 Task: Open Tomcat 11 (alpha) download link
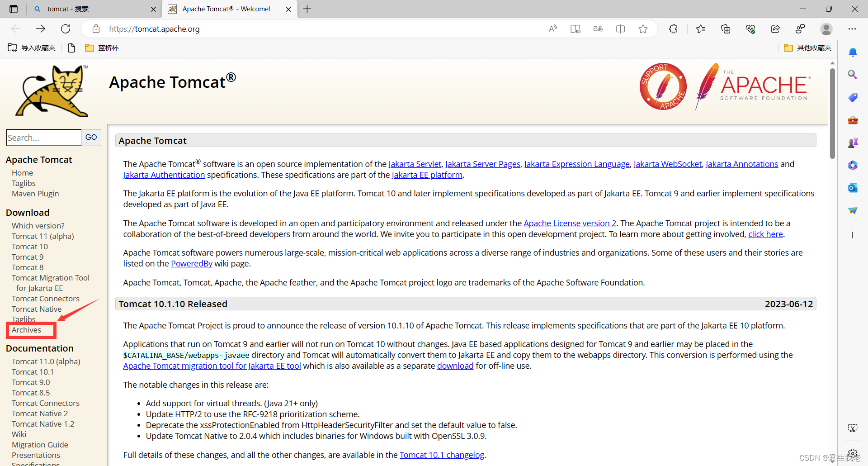[x=43, y=236]
